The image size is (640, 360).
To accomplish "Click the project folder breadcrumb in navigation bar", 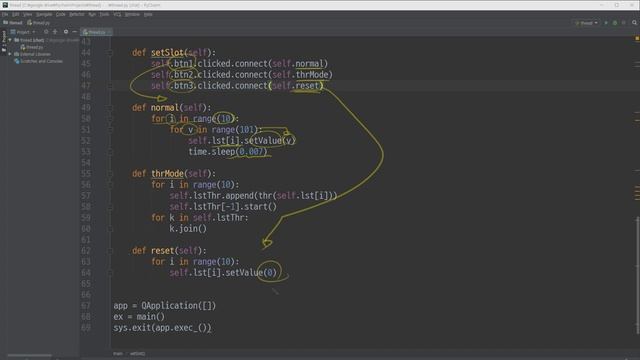I will tap(13, 23).
